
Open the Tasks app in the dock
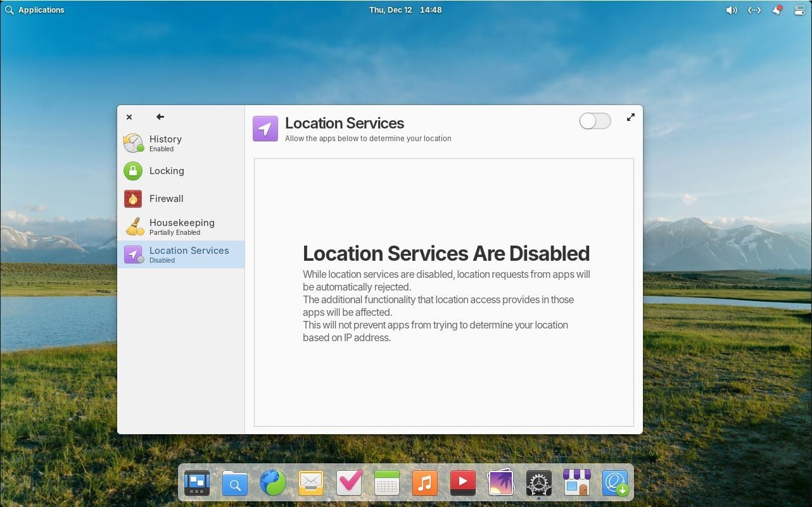[349, 484]
